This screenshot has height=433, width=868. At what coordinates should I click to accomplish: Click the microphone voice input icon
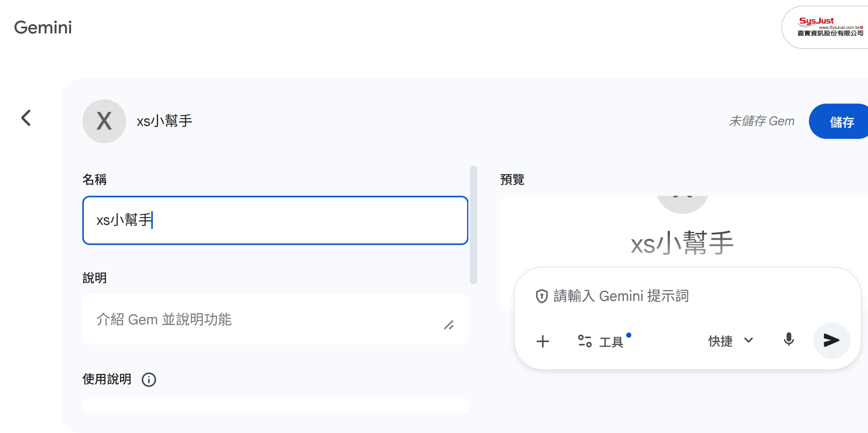[789, 339]
